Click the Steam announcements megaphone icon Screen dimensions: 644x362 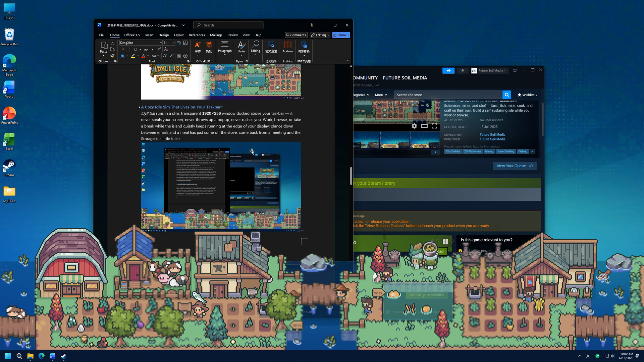tap(448, 71)
